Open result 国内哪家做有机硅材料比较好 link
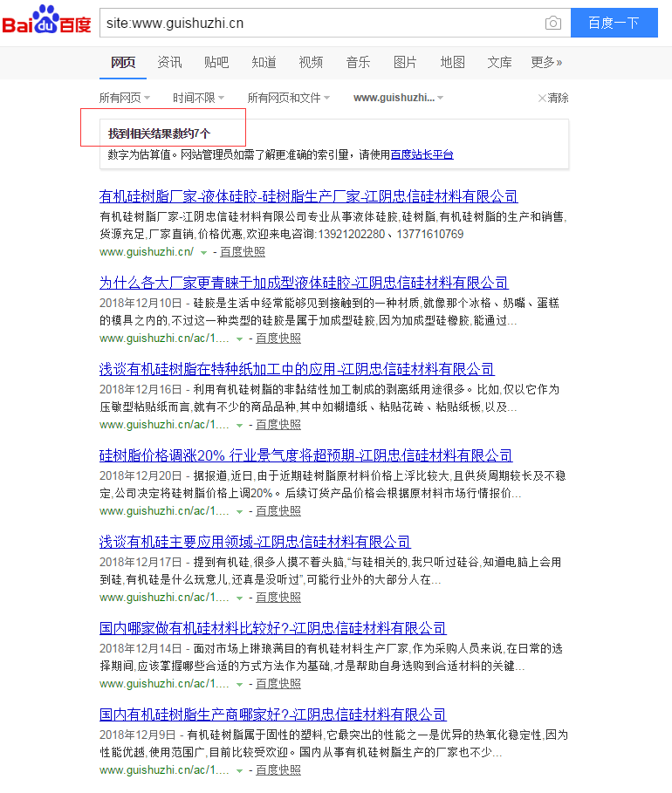The image size is (672, 793). click(x=272, y=628)
